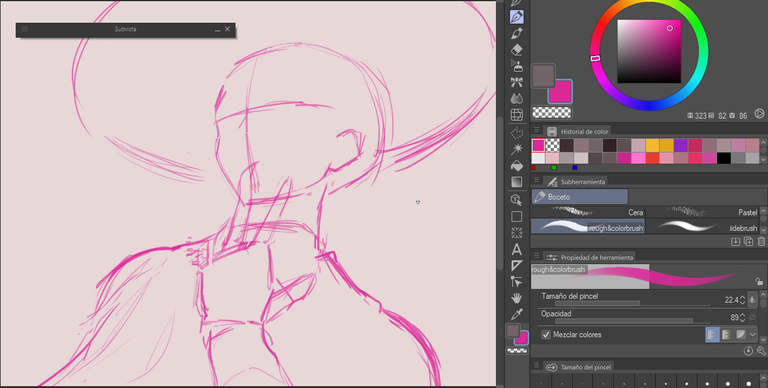The height and width of the screenshot is (388, 768).
Task: Select the Blend droplets tool
Action: (516, 98)
